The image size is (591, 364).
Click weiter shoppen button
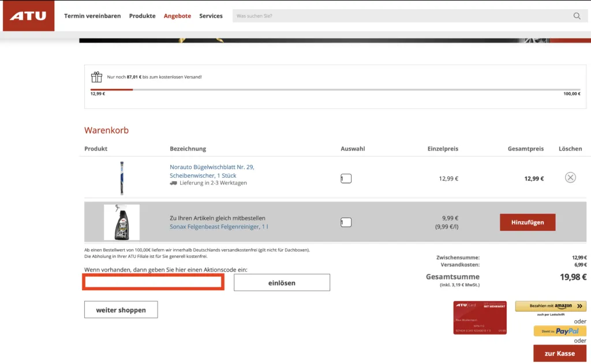coord(121,310)
